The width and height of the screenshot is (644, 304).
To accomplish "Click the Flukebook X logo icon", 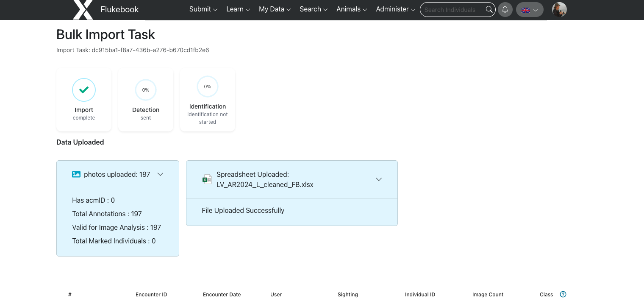I will 83,10.
